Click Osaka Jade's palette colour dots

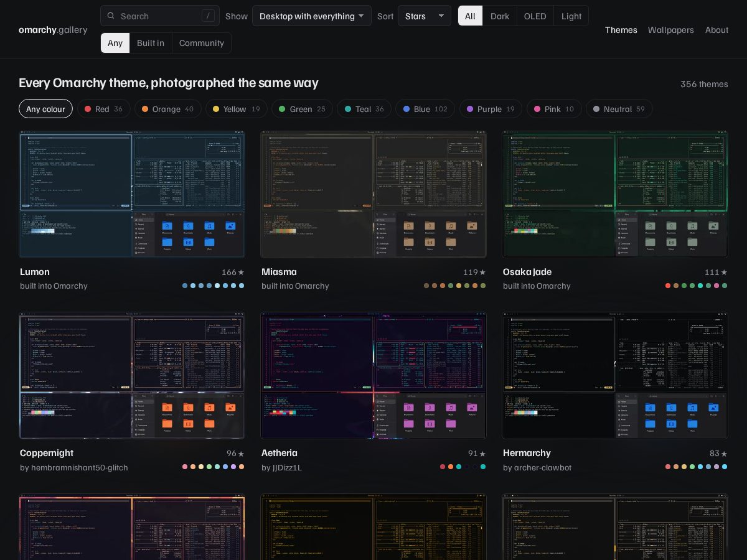point(696,286)
